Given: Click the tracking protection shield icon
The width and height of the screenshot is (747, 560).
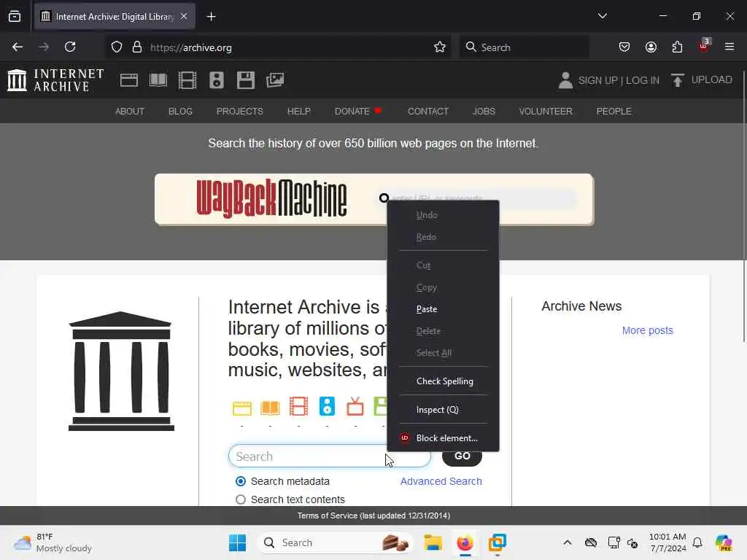Looking at the screenshot, I should point(117,47).
